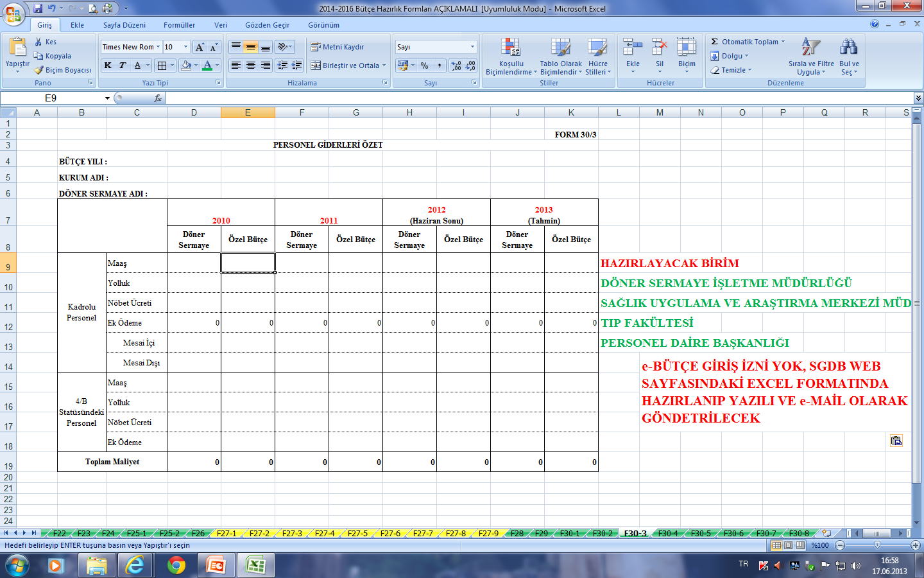Align text to middle of cell
This screenshot has width=924, height=578.
pos(251,47)
